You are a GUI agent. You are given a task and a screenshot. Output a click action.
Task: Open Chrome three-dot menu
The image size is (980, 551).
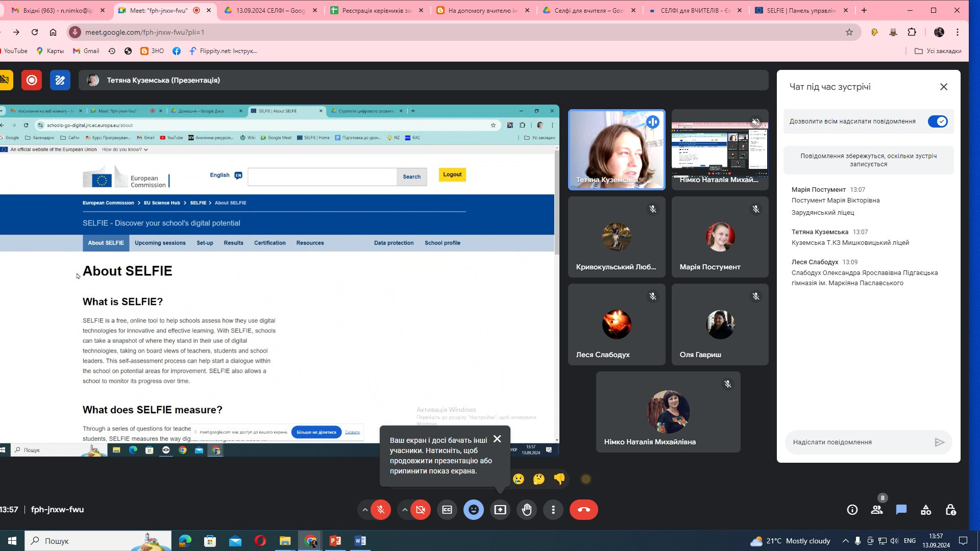pos(958,32)
